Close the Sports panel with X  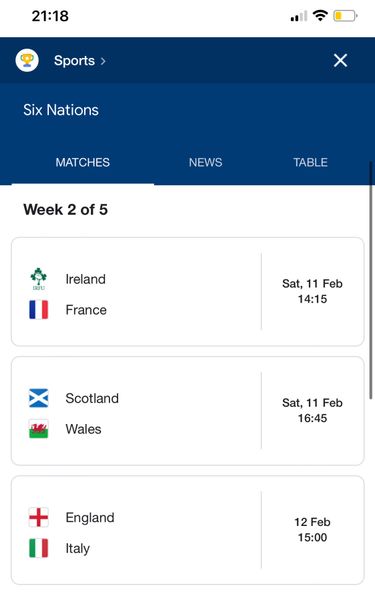tap(340, 60)
